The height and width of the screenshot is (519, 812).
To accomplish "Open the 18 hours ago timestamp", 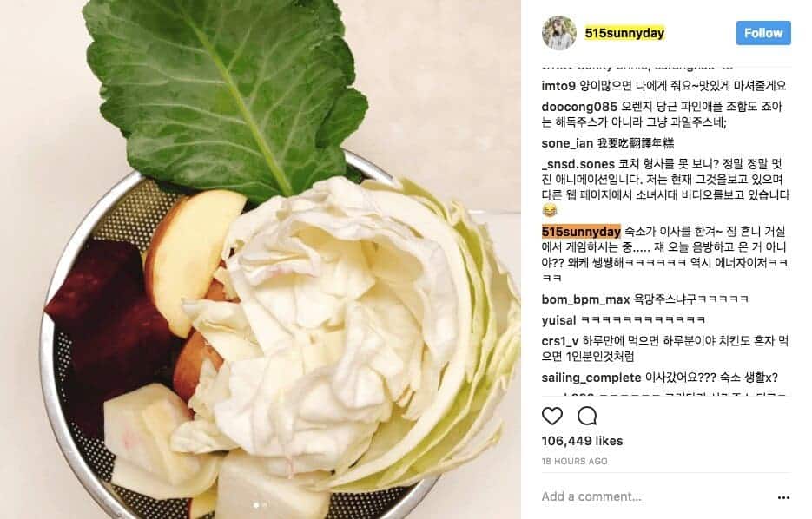I will 574,461.
